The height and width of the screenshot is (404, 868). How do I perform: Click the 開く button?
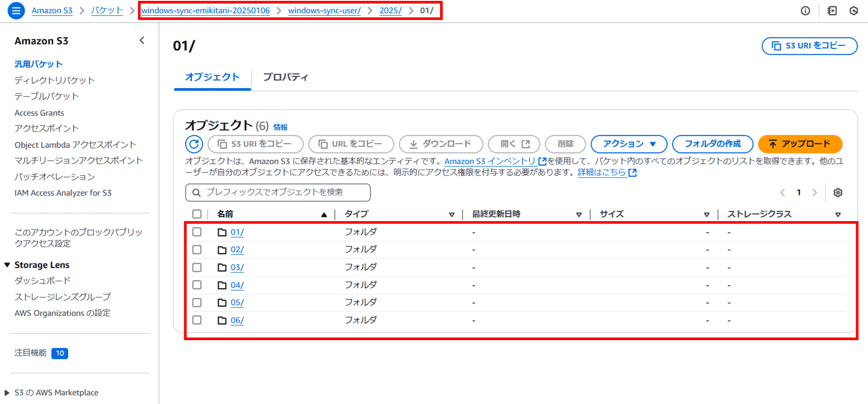pyautogui.click(x=514, y=144)
